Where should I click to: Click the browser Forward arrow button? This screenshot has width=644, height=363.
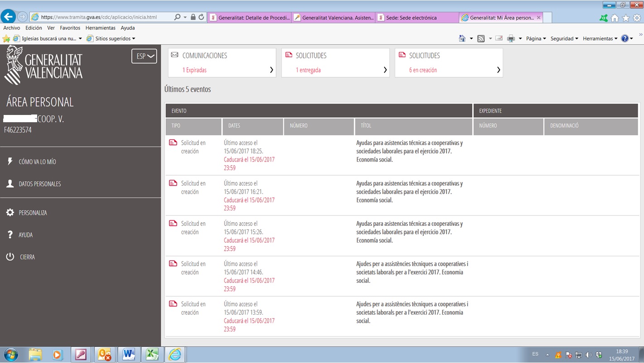(22, 17)
